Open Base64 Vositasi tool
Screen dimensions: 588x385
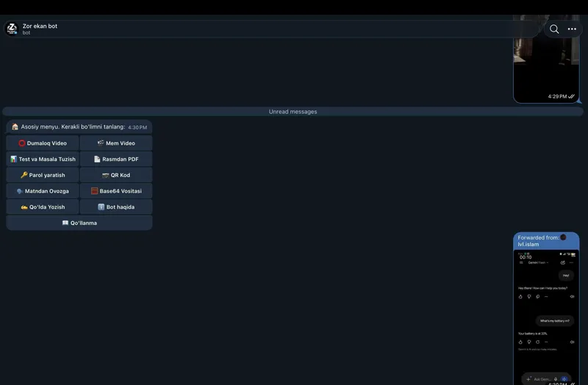(x=116, y=191)
